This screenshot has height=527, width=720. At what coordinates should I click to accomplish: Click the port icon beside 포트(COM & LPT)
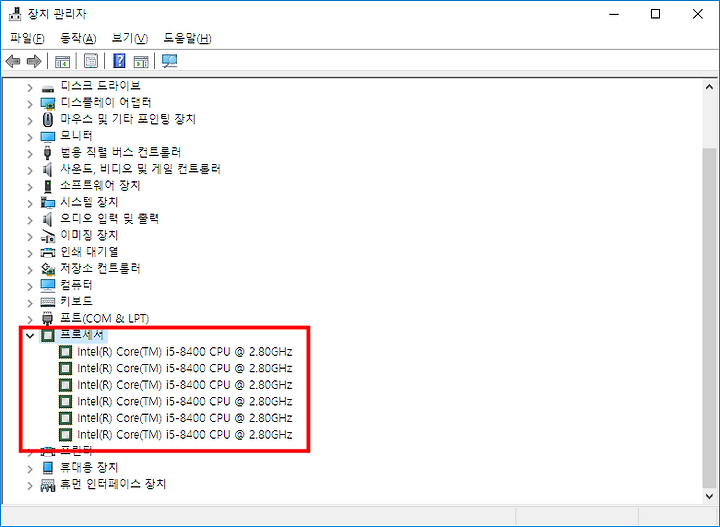click(x=47, y=319)
